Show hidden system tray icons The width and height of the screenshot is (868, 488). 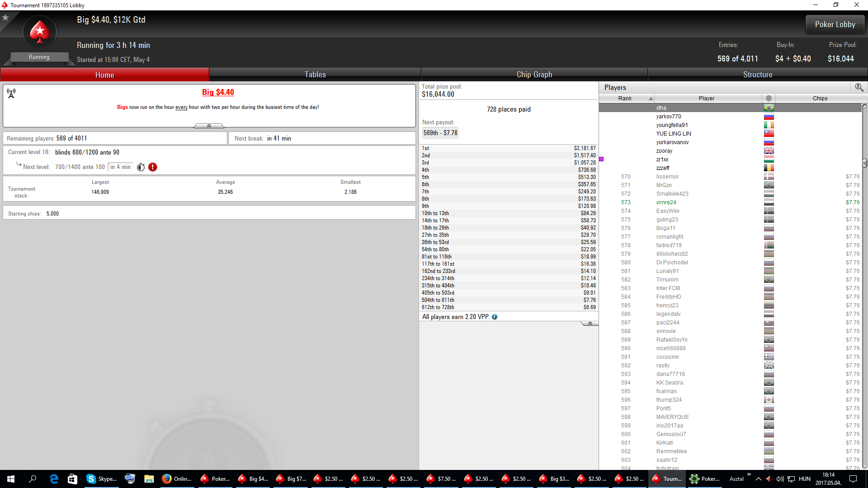759,479
